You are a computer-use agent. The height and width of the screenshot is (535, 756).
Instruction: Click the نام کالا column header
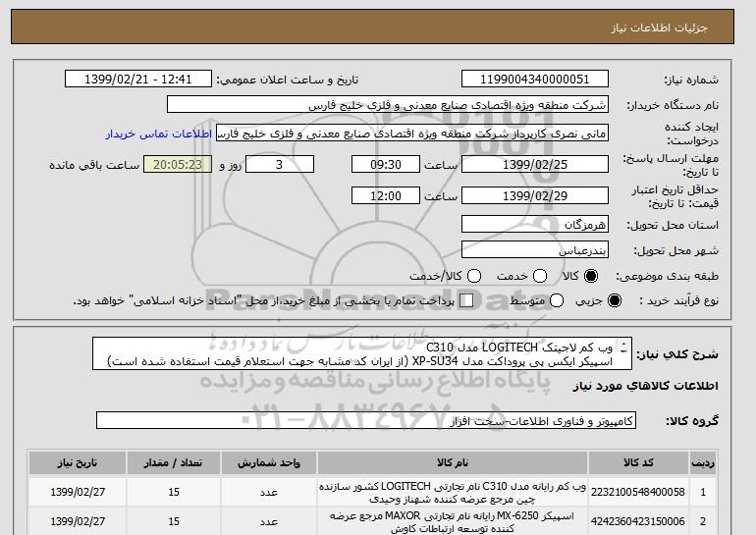click(453, 462)
